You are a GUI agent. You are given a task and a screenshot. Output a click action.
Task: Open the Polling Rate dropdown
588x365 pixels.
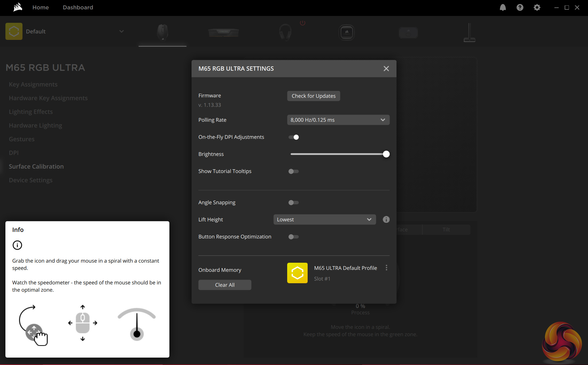click(338, 120)
